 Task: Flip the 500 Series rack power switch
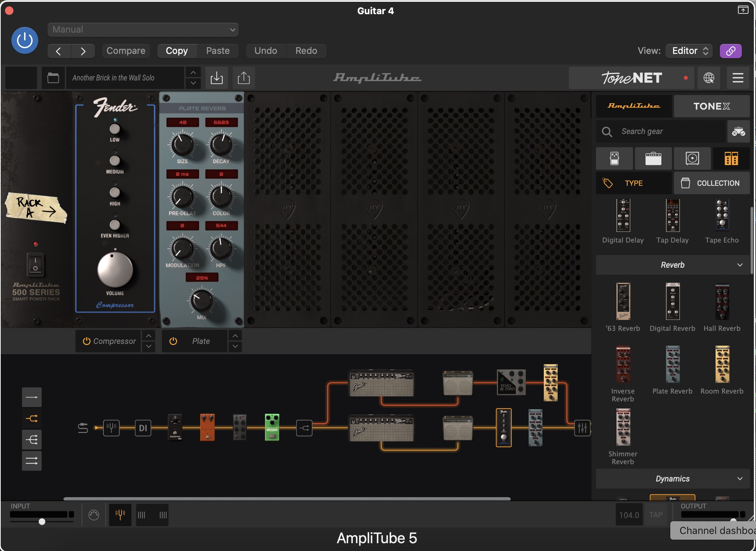tap(35, 264)
